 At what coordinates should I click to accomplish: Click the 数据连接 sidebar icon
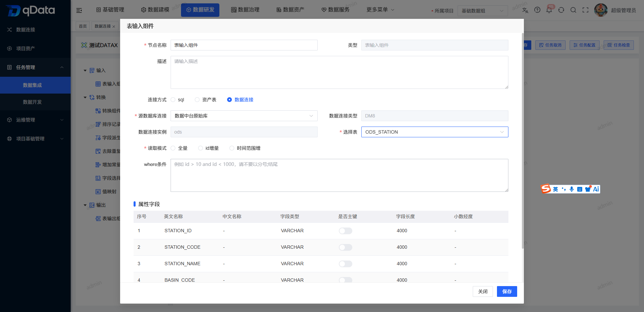point(9,30)
